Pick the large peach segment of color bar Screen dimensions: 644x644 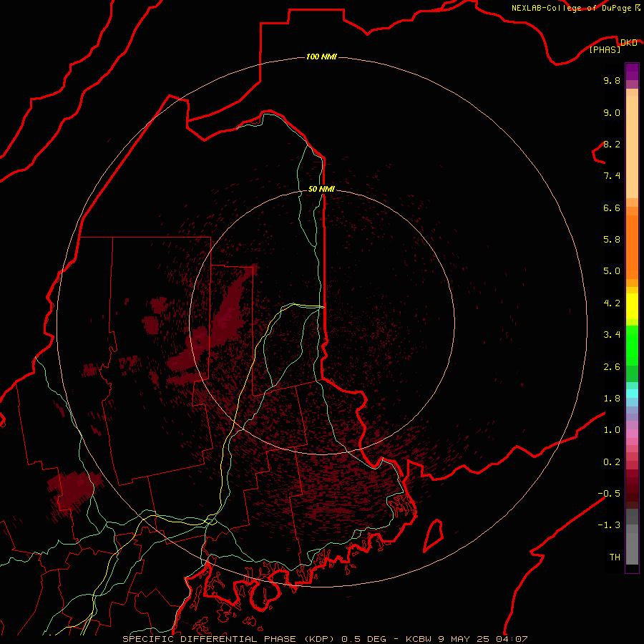coord(632,147)
